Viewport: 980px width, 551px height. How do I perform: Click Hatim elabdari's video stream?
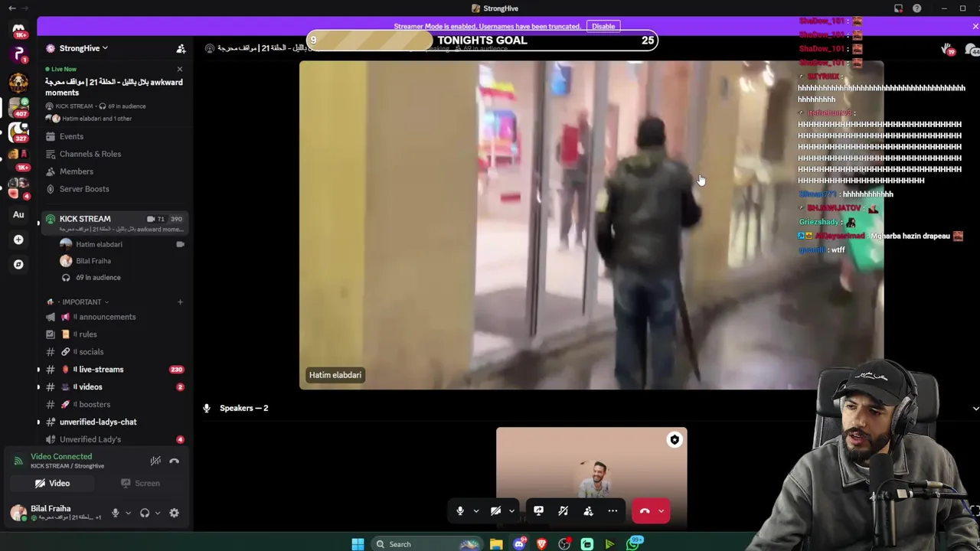(591, 225)
